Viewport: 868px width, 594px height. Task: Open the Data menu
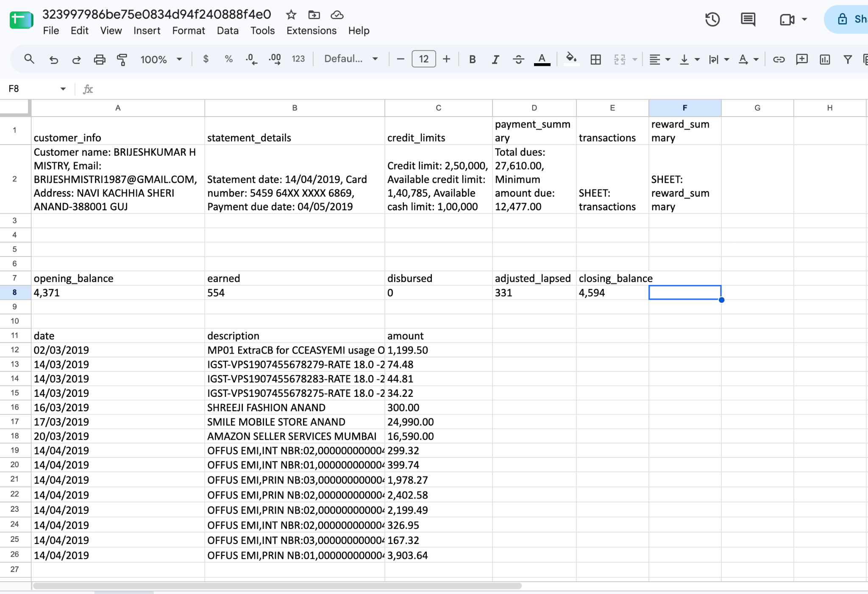228,31
